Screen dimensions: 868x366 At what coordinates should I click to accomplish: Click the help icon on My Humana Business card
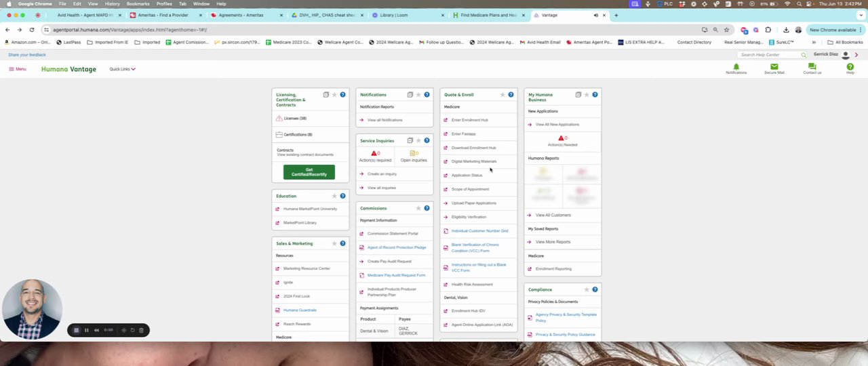pyautogui.click(x=595, y=95)
